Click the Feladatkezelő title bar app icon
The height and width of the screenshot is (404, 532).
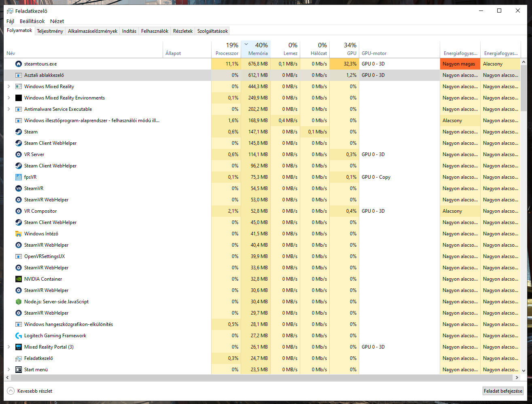[10, 11]
